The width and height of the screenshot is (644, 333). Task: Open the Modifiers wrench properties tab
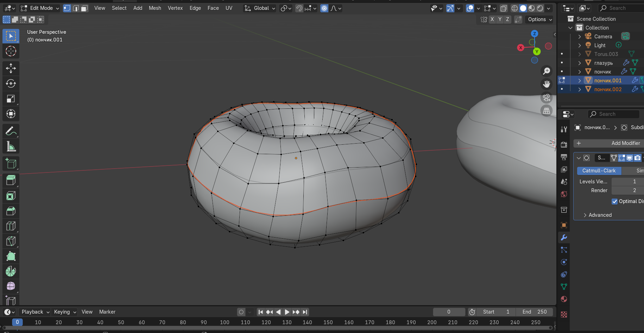point(564,238)
